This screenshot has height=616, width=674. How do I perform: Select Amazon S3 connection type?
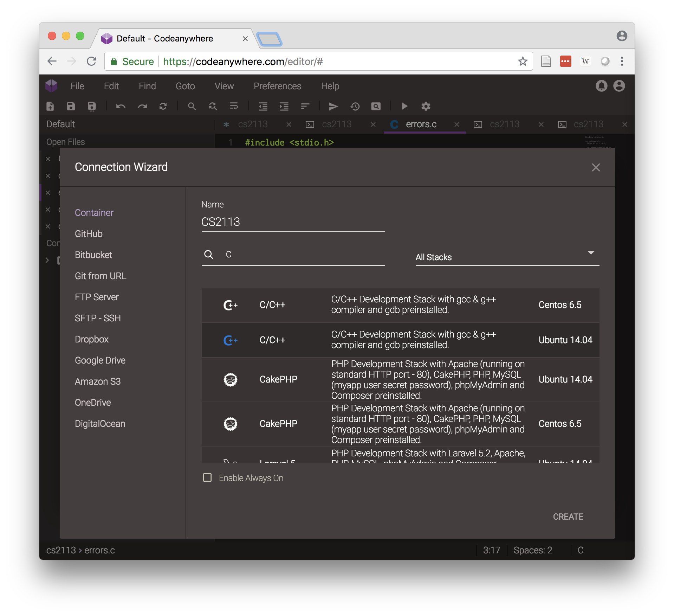tap(98, 381)
